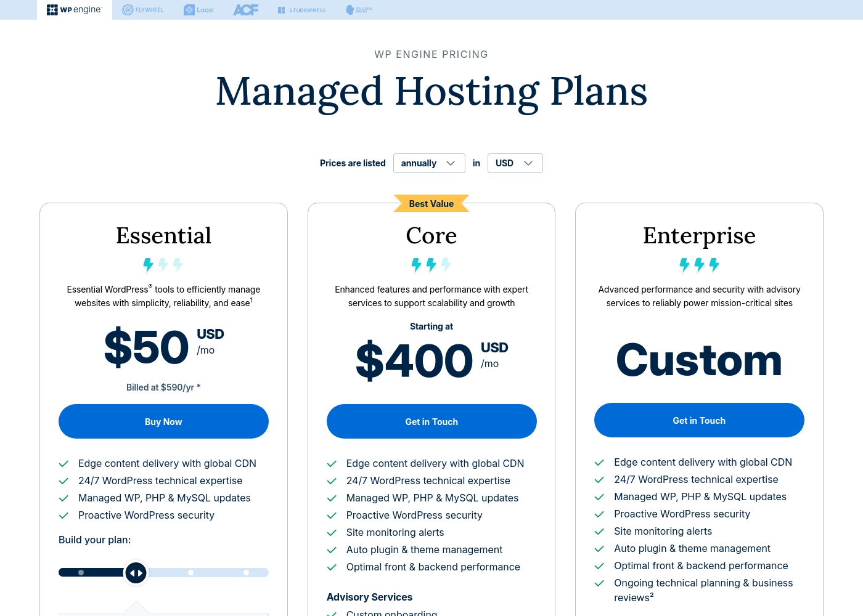Click the Enterprise plan heading
Viewport: 863px width, 616px height.
699,237
